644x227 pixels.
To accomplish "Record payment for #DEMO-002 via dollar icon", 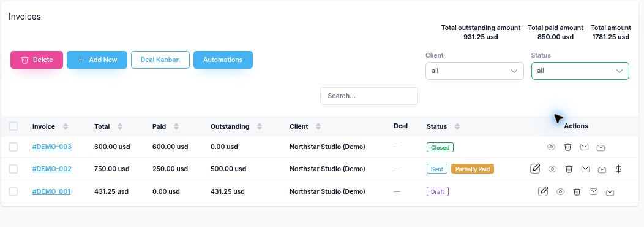I will [618, 169].
